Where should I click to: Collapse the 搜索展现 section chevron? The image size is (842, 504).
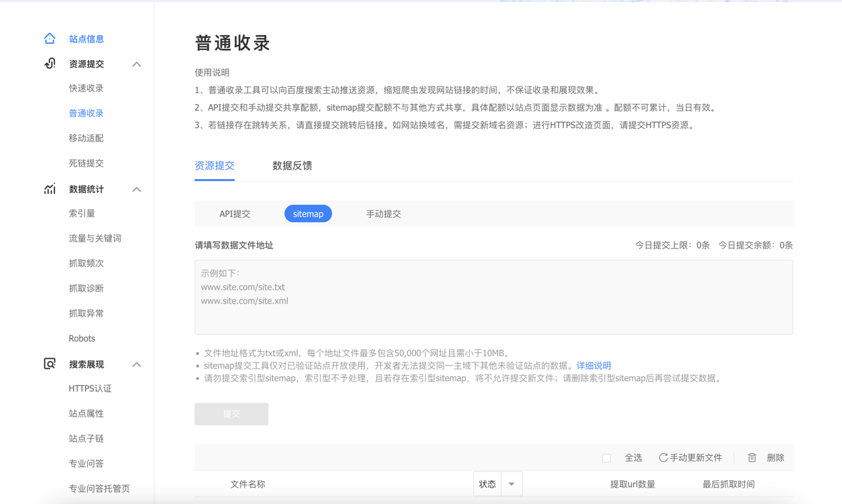click(137, 364)
